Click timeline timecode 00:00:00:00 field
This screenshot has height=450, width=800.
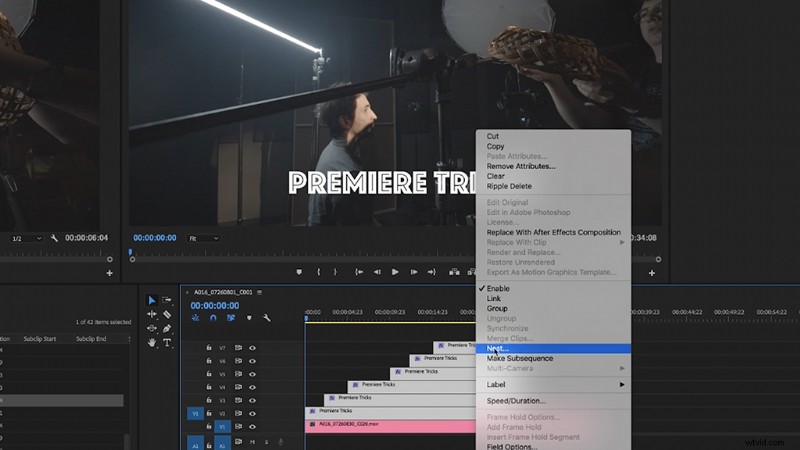pos(215,306)
